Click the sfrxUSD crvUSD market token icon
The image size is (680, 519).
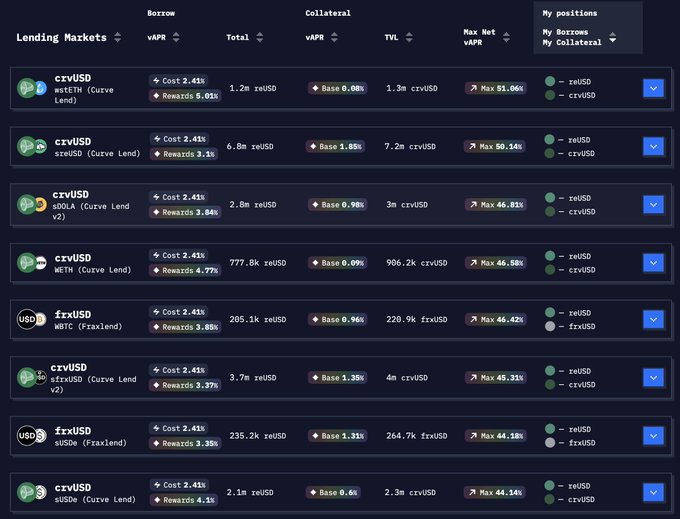32,378
